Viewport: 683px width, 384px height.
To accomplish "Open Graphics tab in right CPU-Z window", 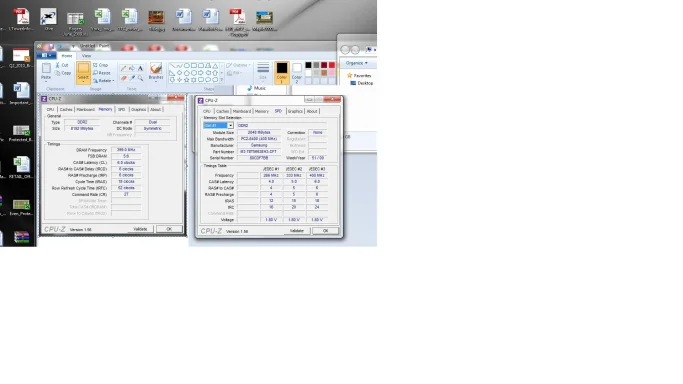I will [295, 111].
